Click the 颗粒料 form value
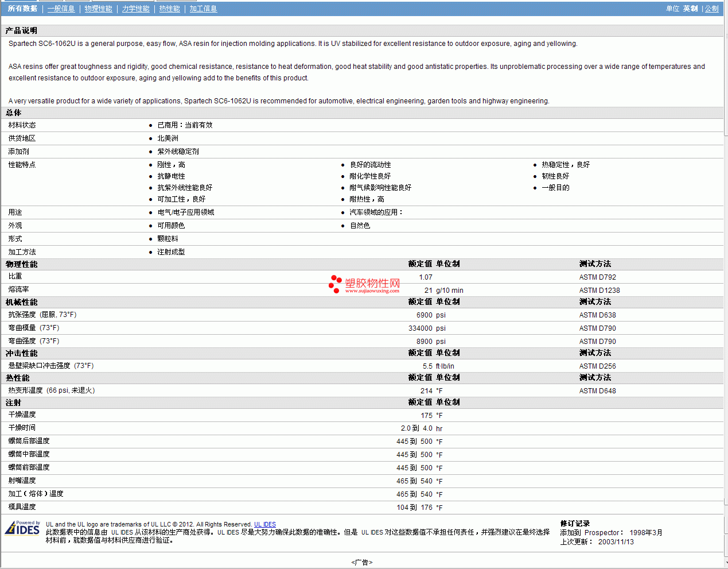 168,238
